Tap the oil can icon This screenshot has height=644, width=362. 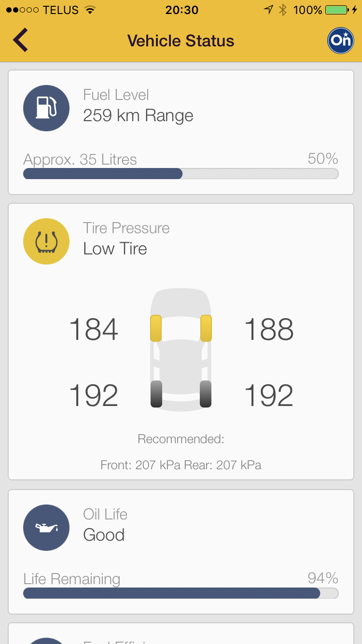coord(46,528)
